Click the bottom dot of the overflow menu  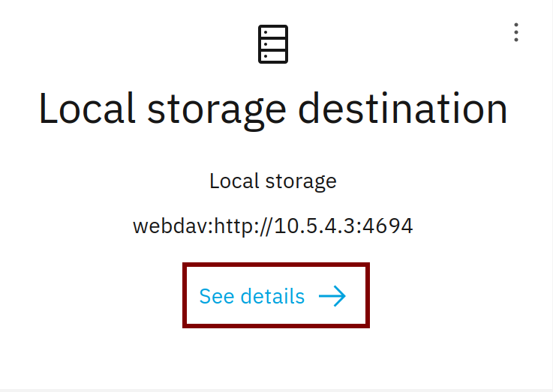(516, 40)
